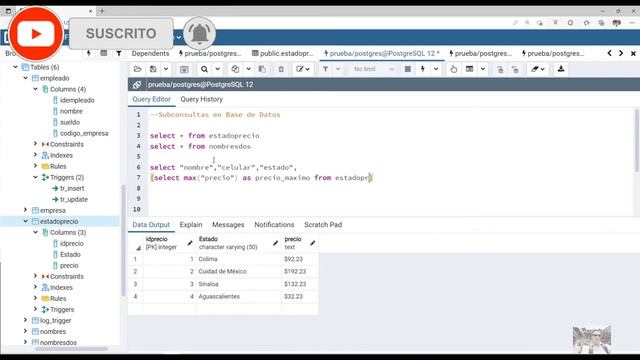This screenshot has height=360, width=640.
Task: Open the Scratch Pad tab
Action: click(x=323, y=224)
